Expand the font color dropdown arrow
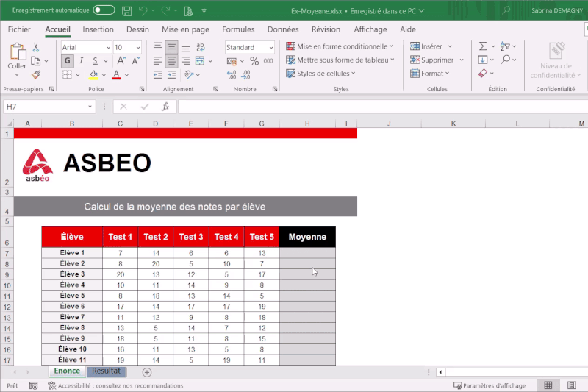 tap(126, 76)
